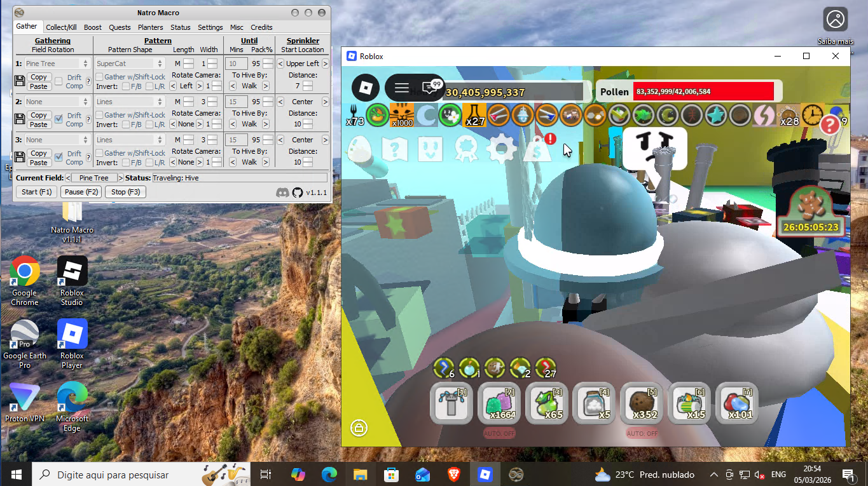Toggle the AUTO: OFF button under slot 2
868x486 pixels.
(499, 434)
